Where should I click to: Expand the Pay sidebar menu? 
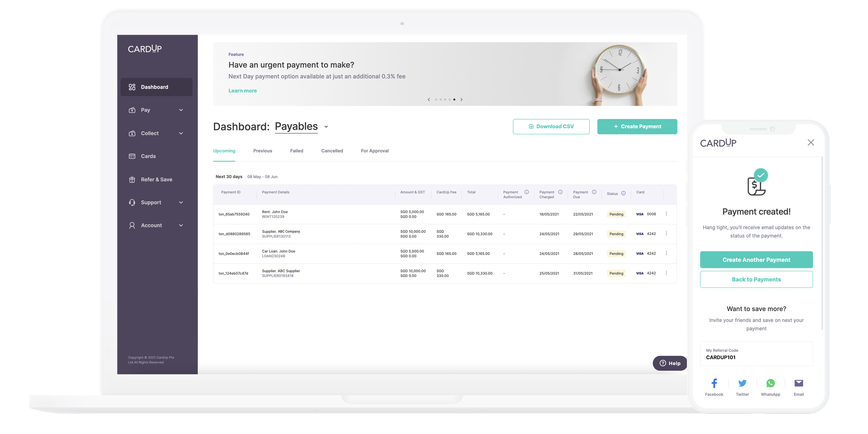pos(156,110)
